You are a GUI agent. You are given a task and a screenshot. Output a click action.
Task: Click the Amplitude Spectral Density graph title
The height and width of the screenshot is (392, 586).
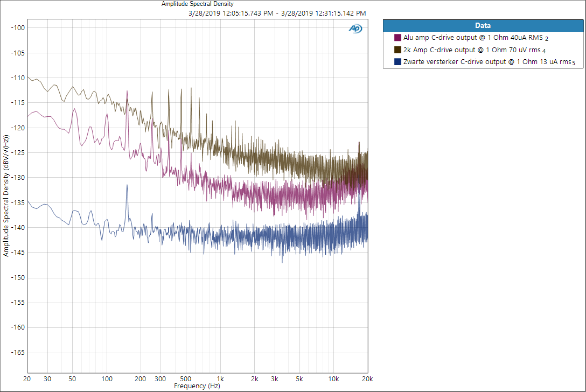pos(197,4)
